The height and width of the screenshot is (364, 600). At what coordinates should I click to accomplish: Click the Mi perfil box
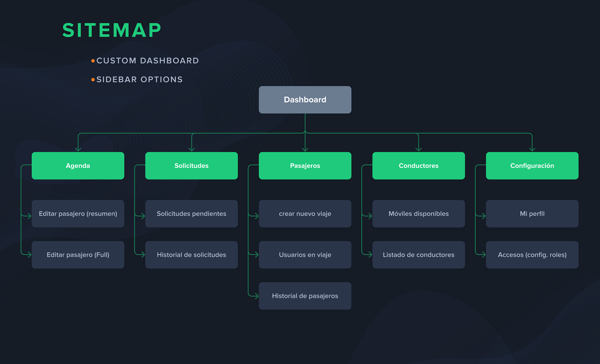point(532,214)
